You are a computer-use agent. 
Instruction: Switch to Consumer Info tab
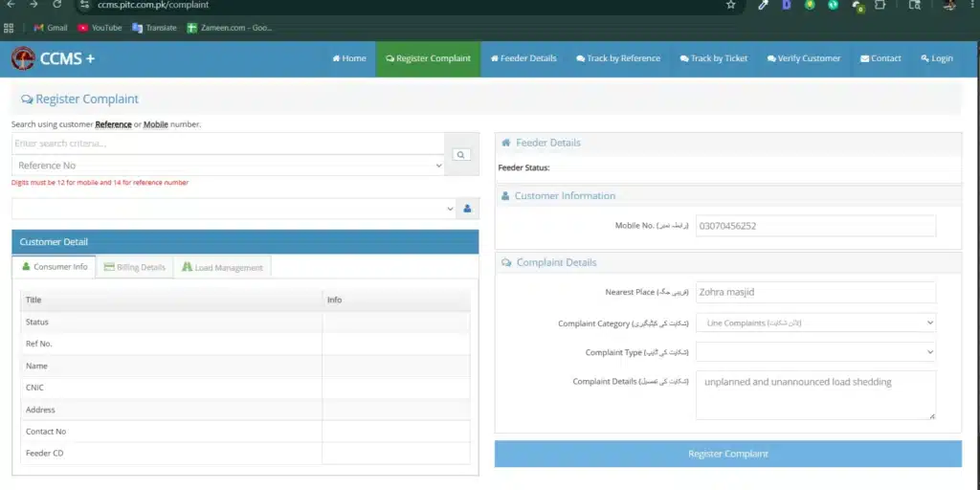tap(55, 267)
